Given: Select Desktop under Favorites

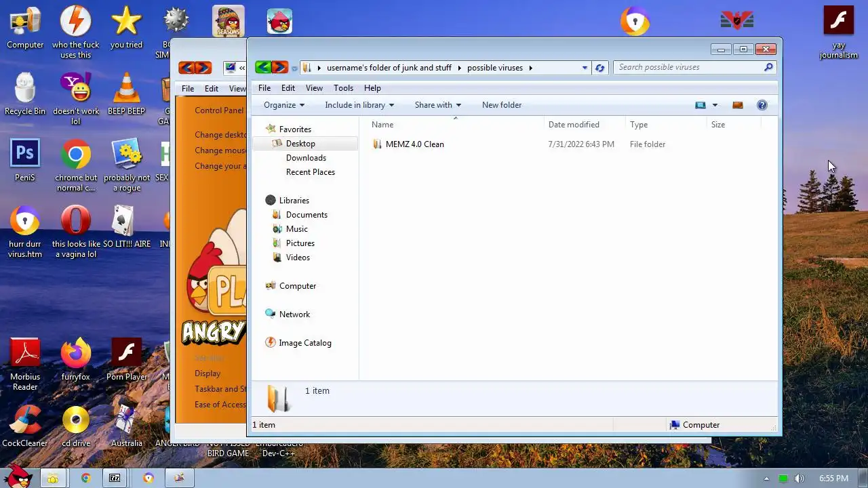Looking at the screenshot, I should (x=300, y=144).
